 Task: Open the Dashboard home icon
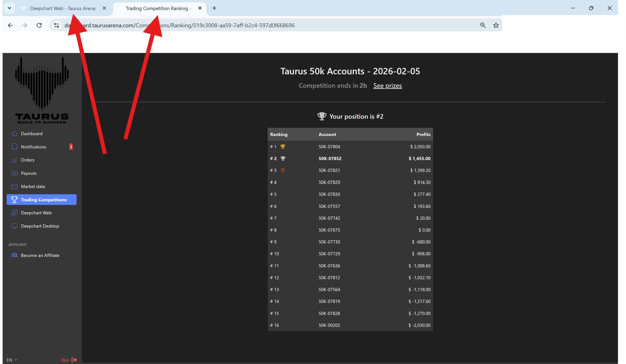coord(14,134)
